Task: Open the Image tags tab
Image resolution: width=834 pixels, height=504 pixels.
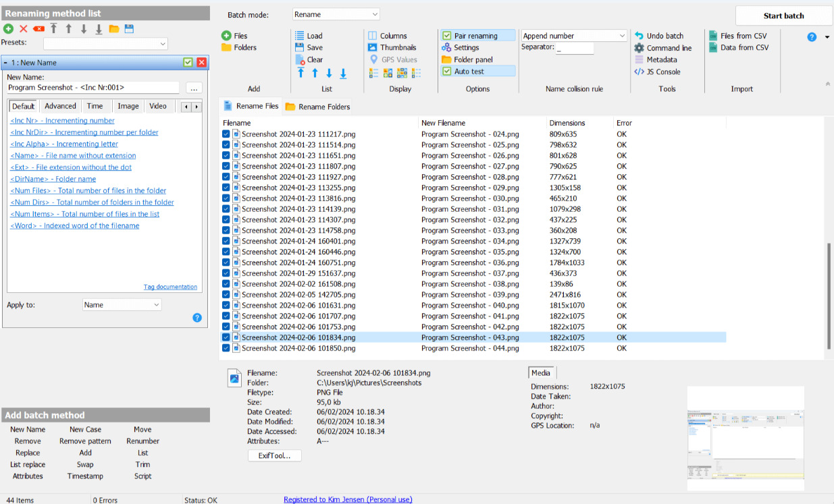Action: (128, 106)
